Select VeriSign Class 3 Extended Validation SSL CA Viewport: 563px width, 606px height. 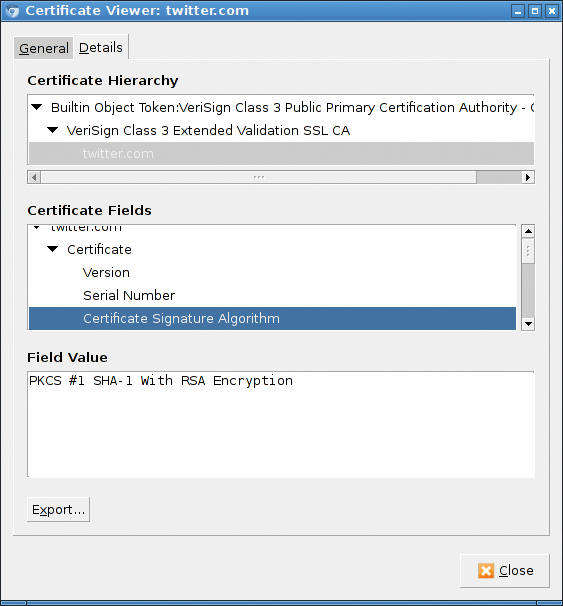coord(281,131)
